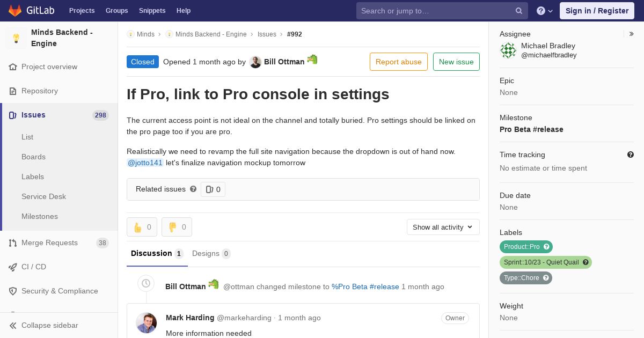Viewport: 644px width, 338px height.
Task: Collapse the right sidebar with chevron
Action: [632, 34]
